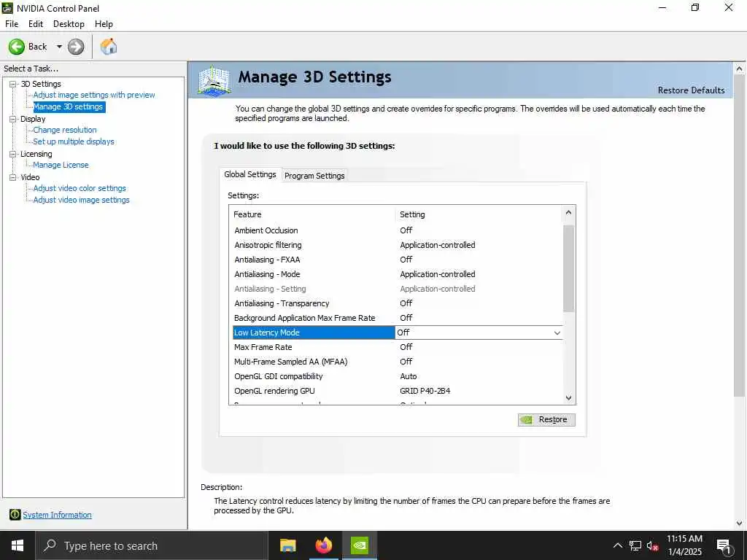Select Adjust image settings with preview
Image resolution: width=747 pixels, height=560 pixels.
[94, 95]
